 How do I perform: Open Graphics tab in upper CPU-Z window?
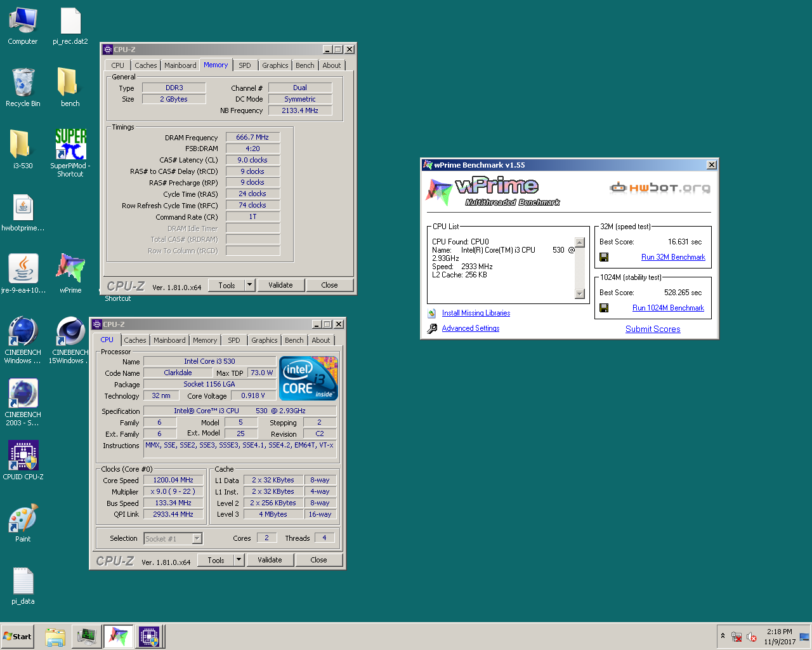275,65
